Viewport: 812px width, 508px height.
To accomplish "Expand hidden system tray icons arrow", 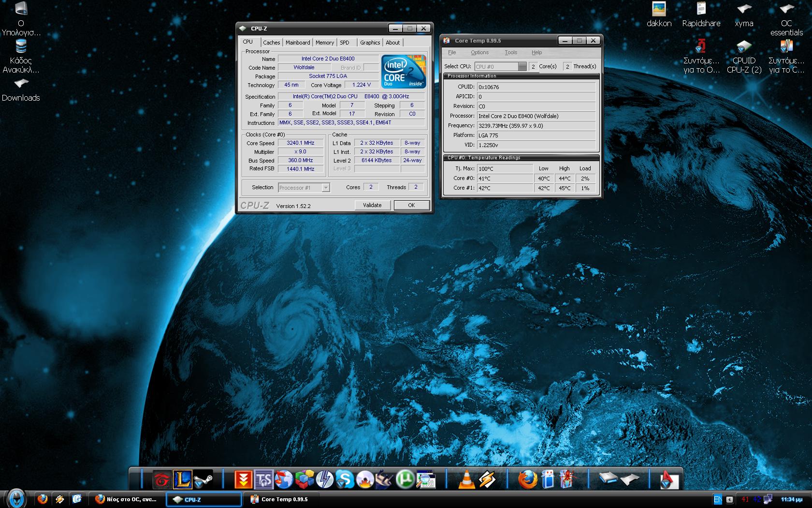I will click(x=729, y=499).
